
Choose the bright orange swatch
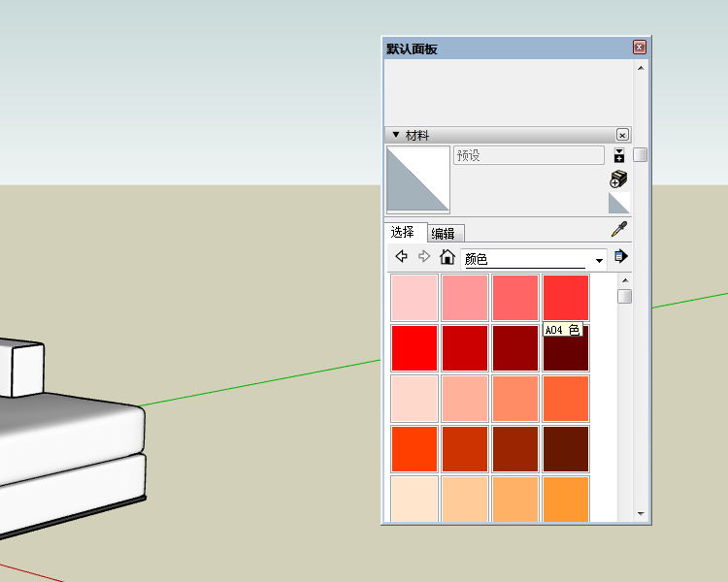click(414, 449)
